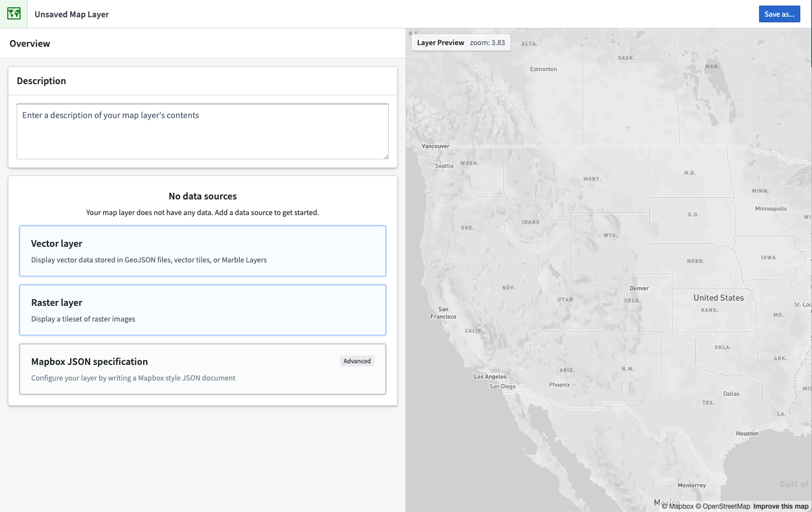812x512 pixels.
Task: Click the Advanced tag on Mapbox JSON
Action: click(357, 361)
